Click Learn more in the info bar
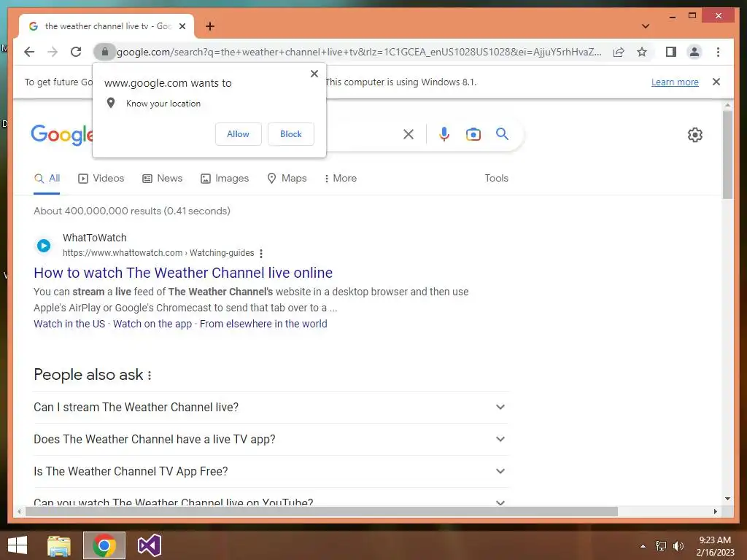 675,82
